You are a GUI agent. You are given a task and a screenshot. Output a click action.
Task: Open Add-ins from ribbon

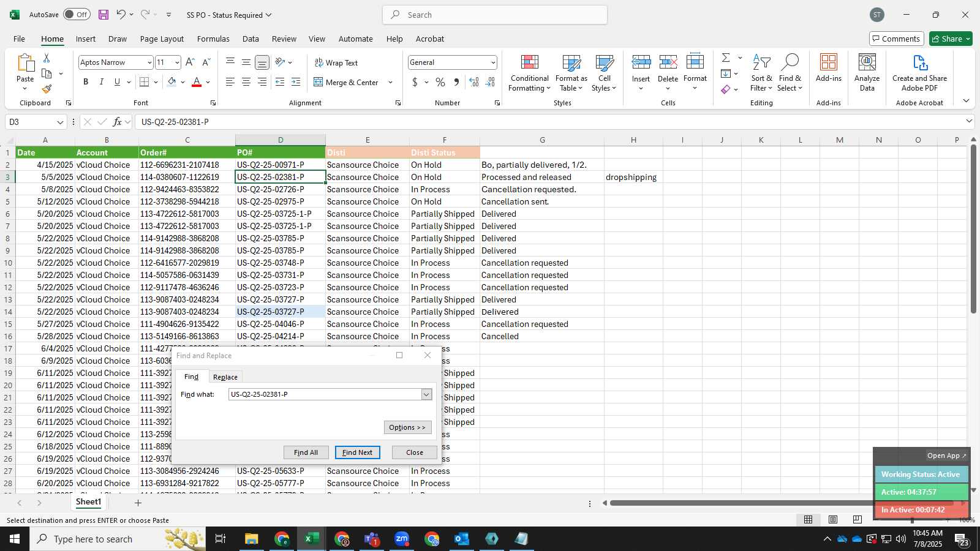coord(829,69)
